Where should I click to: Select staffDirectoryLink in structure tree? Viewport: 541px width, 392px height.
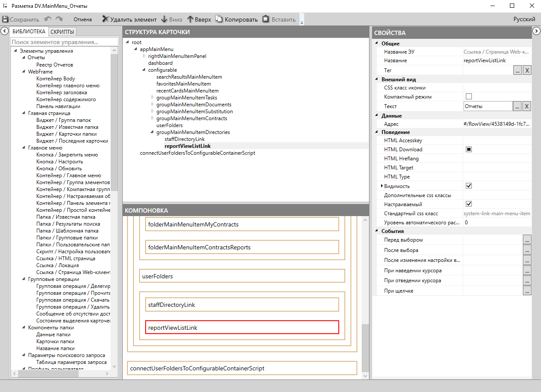pos(185,139)
